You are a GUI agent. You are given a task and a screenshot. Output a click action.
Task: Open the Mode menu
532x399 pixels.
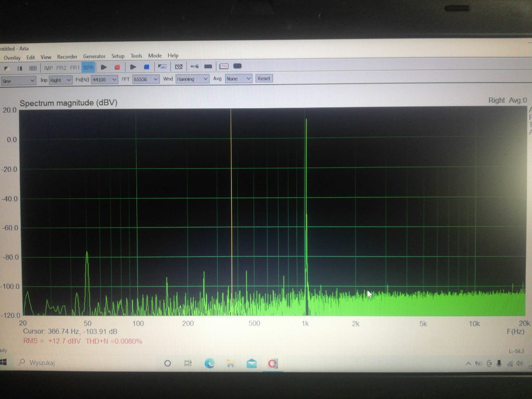coord(155,55)
